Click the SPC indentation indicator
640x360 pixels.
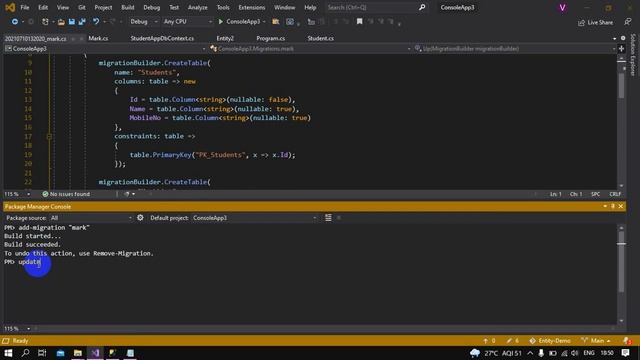point(596,194)
